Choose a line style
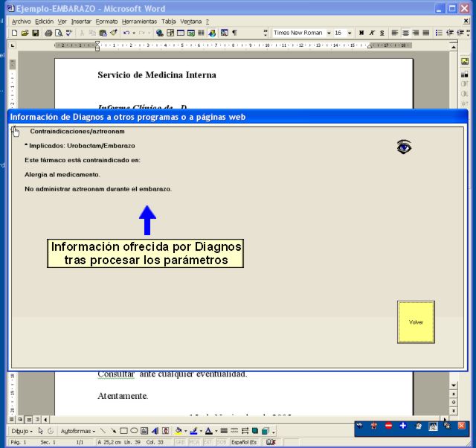 pyautogui.click(x=224, y=431)
